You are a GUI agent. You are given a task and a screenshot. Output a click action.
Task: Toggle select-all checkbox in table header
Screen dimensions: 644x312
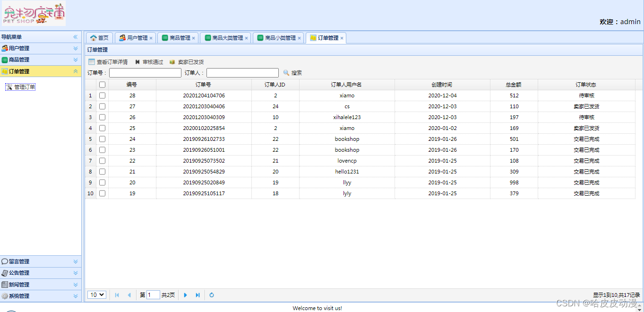(102, 85)
